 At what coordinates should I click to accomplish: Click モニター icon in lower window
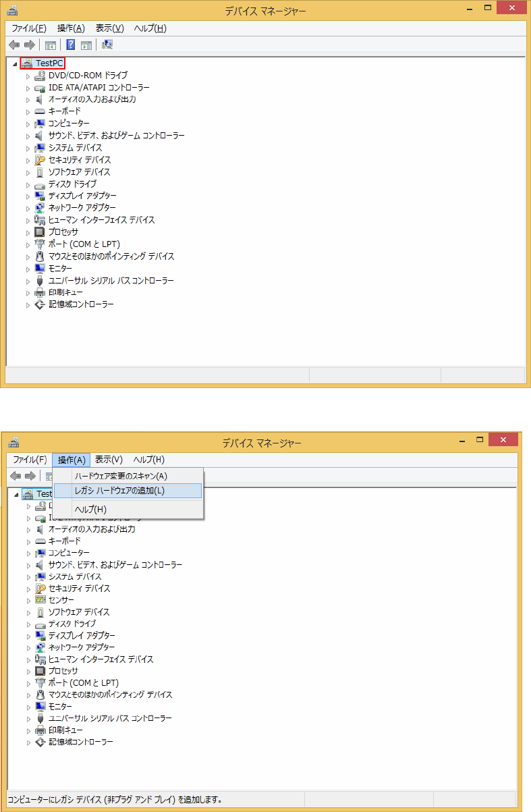point(40,707)
